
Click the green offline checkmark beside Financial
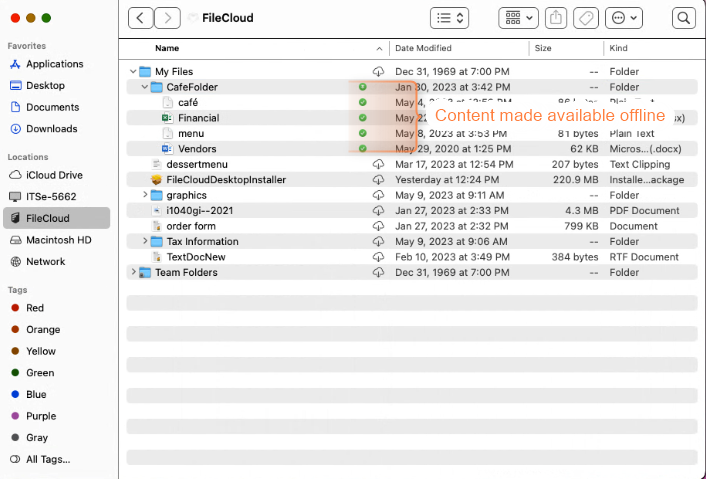tap(362, 117)
